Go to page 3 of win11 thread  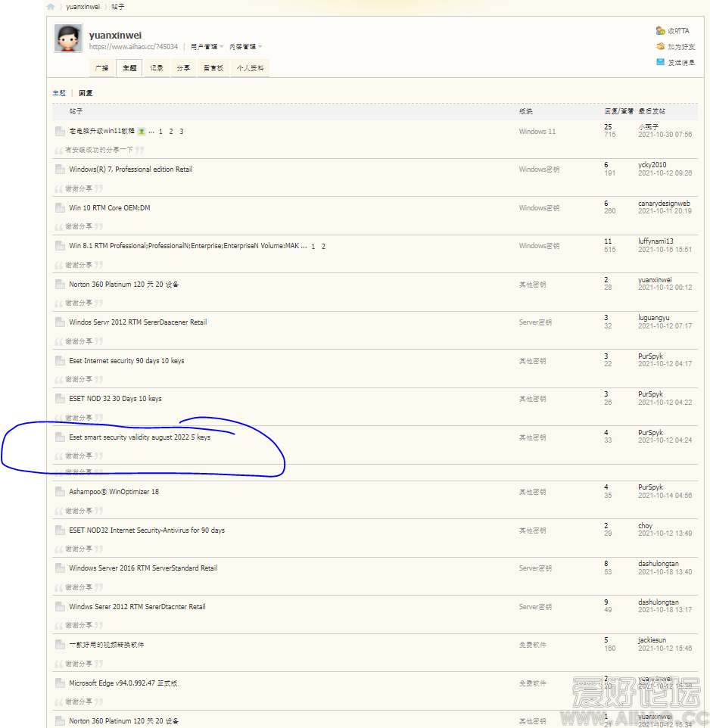(182, 132)
